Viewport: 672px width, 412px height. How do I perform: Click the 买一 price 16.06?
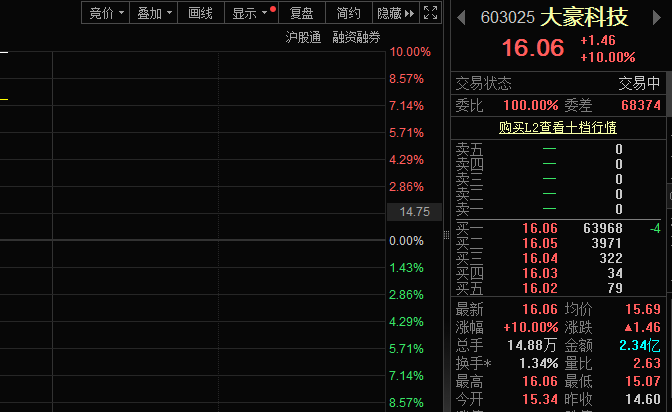[x=540, y=228]
